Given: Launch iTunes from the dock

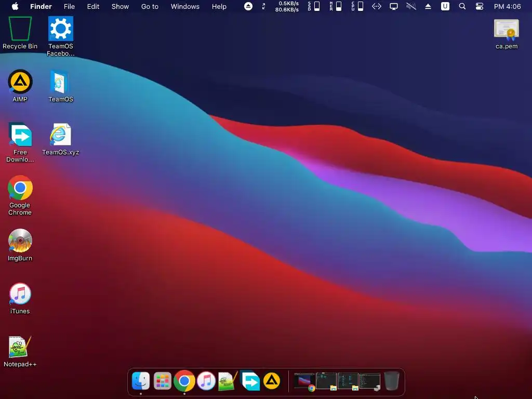Looking at the screenshot, I should 206,381.
